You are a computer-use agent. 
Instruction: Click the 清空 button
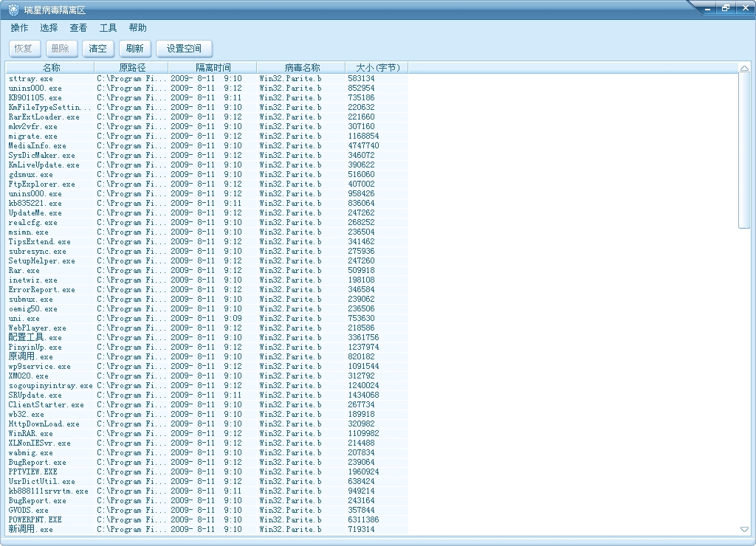98,48
